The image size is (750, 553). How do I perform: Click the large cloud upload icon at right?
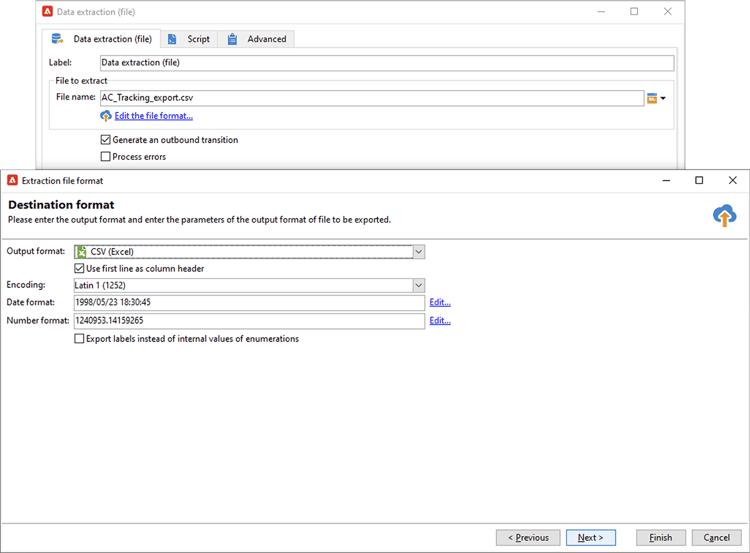tap(725, 215)
